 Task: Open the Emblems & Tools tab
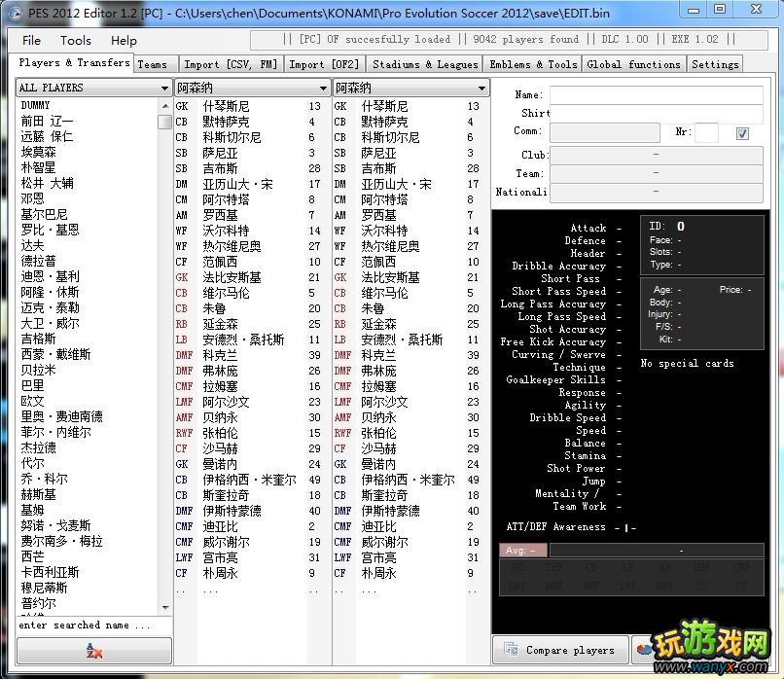coord(533,64)
